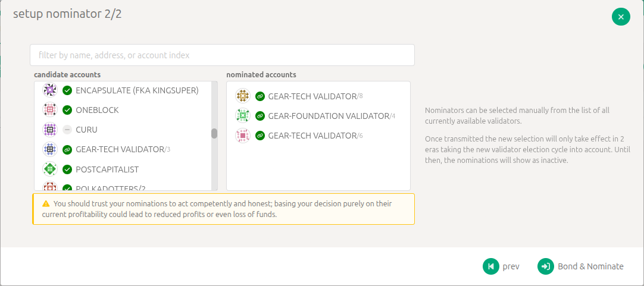Screen dimensions: 644x286
Task: Add ENCAPSULATE (FKA KINGSUPER) to nominations
Action: pos(137,90)
